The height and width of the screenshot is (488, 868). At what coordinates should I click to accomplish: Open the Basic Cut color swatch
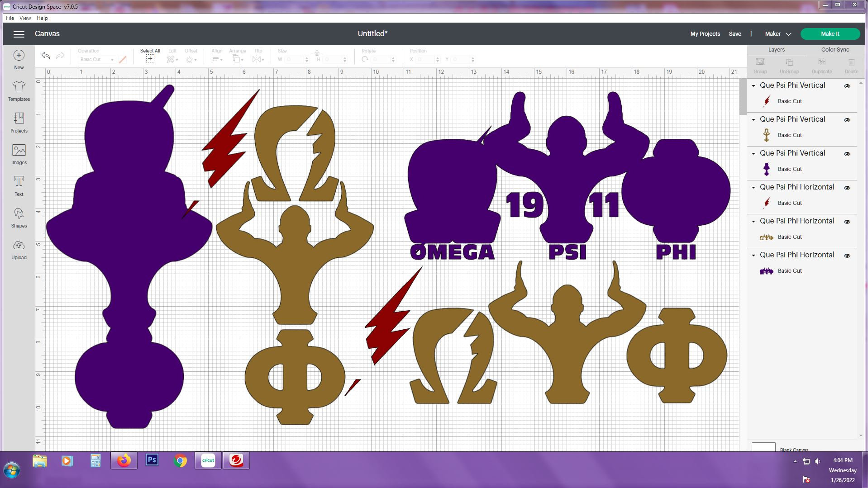(x=123, y=59)
